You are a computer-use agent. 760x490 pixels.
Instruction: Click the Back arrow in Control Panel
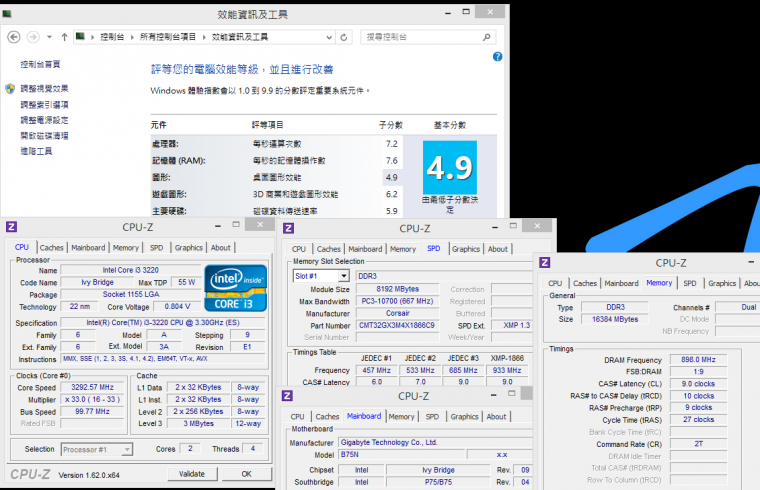click(x=13, y=37)
